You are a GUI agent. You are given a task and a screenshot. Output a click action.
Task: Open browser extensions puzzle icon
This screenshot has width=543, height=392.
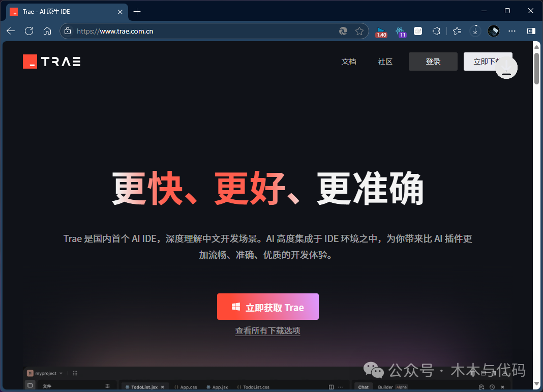(436, 31)
